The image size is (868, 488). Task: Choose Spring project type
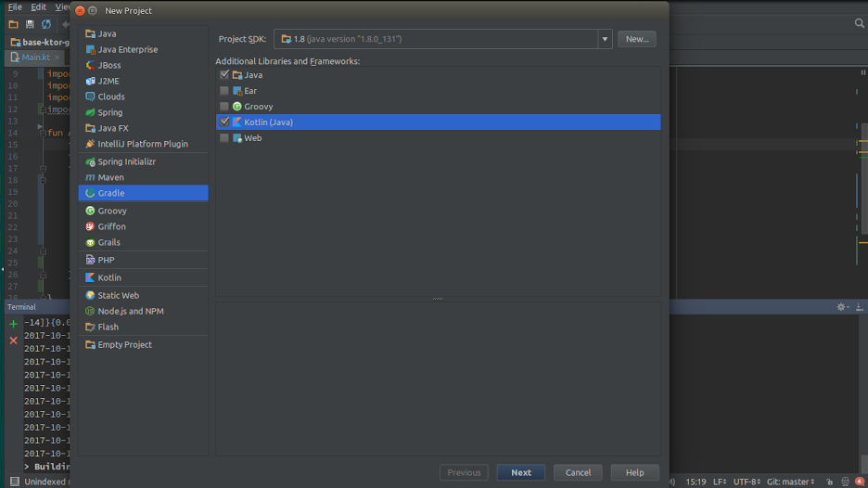[144, 112]
